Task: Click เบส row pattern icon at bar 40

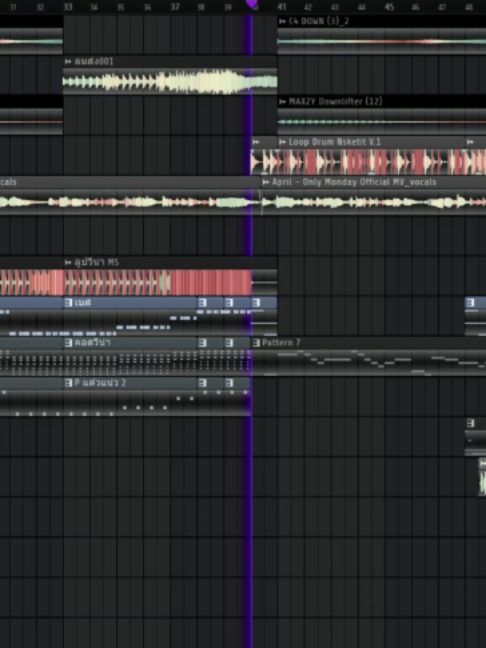Action: (256, 303)
